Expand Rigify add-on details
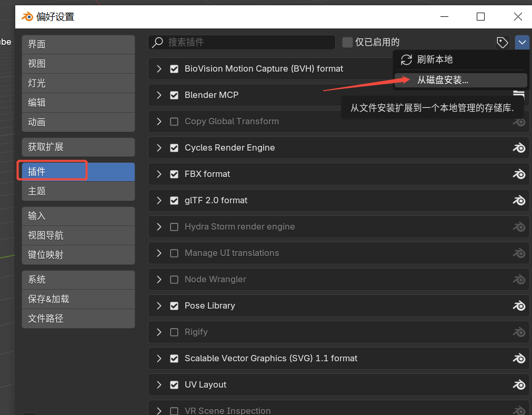532x415 pixels. pyautogui.click(x=159, y=332)
